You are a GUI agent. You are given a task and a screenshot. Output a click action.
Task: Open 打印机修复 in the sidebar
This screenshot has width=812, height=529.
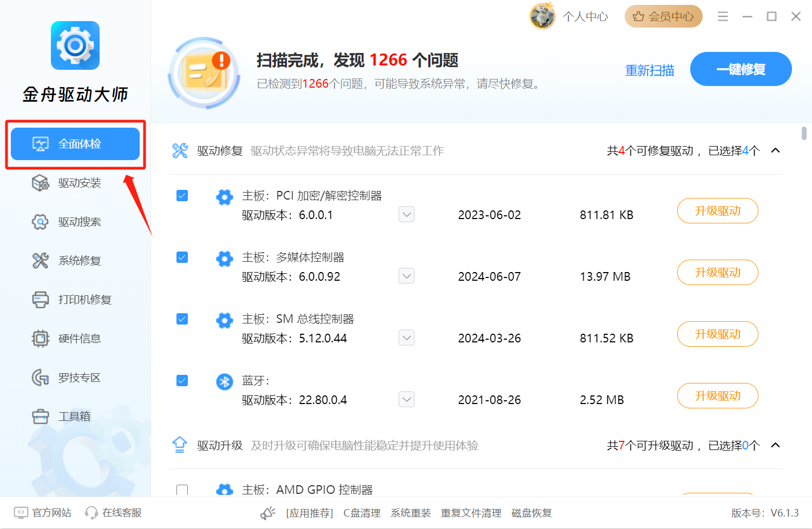point(75,300)
